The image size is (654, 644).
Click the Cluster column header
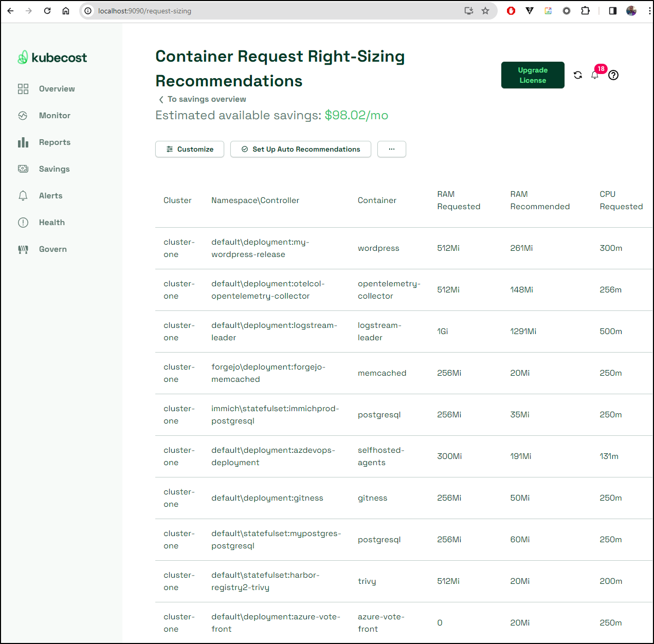click(177, 200)
